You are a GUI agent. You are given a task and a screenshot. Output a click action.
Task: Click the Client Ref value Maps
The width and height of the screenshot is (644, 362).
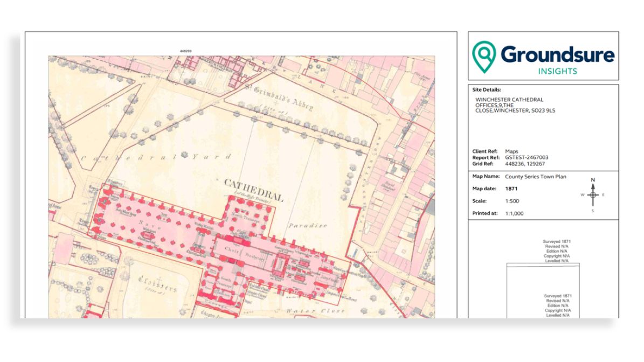click(512, 151)
